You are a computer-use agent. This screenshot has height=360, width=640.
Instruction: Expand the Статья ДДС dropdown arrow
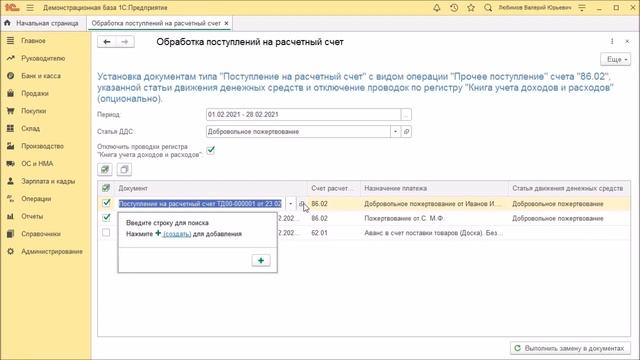click(395, 131)
